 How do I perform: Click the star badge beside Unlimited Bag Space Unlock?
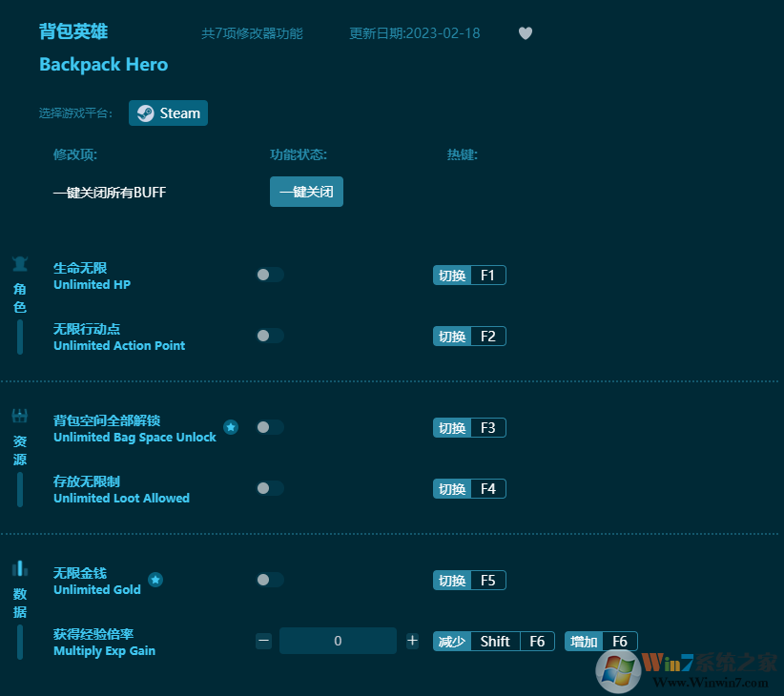tap(231, 427)
